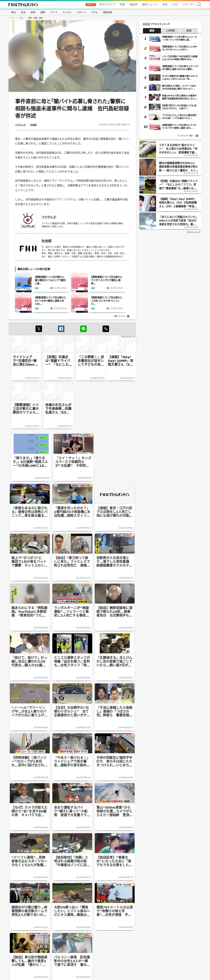Click the FNN 社会部 logo badge

point(28,248)
